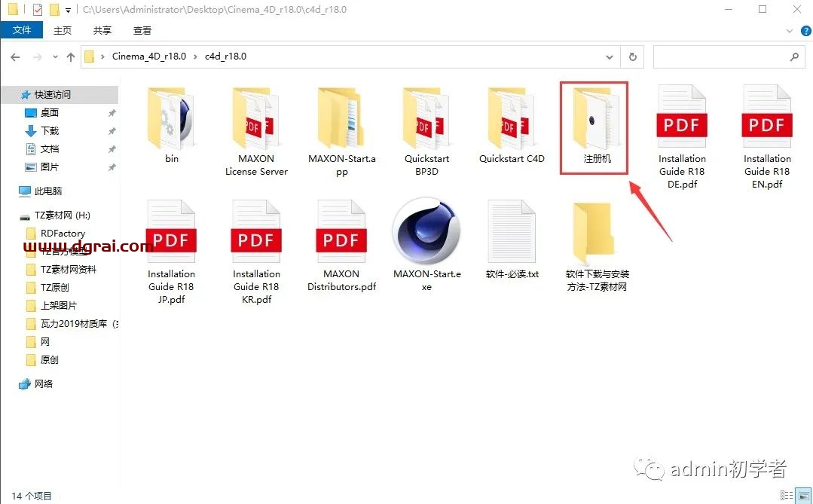Image resolution: width=813 pixels, height=504 pixels.
Task: Unpin 桌面 using its pin icon
Action: (x=112, y=113)
